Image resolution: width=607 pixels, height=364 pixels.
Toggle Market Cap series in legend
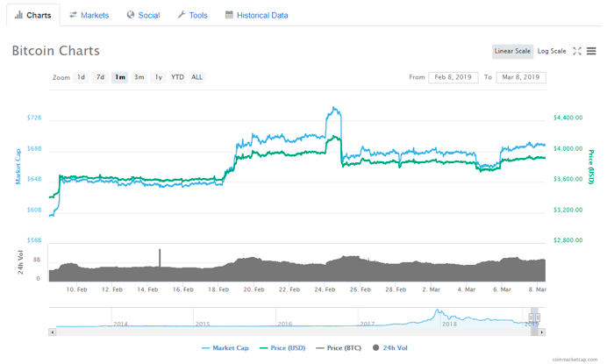[225, 347]
